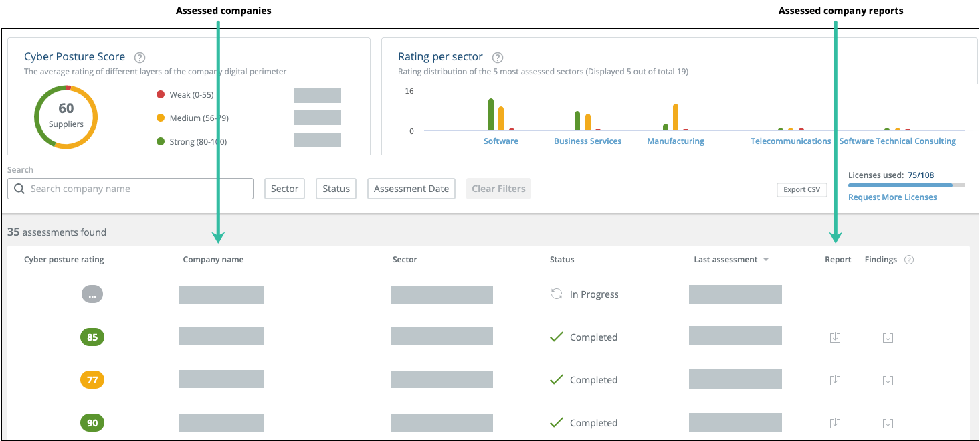Click help icon beside Findings column
The height and width of the screenshot is (441, 980).
pyautogui.click(x=909, y=260)
